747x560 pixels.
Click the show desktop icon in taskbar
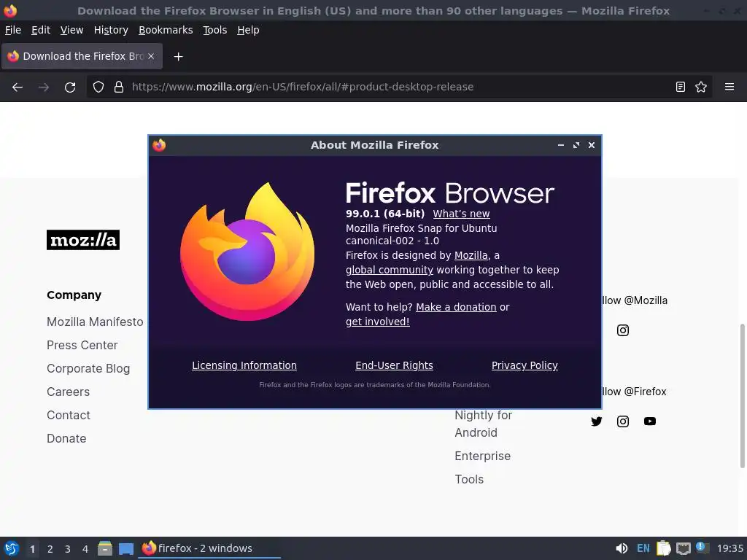pyautogui.click(x=125, y=548)
